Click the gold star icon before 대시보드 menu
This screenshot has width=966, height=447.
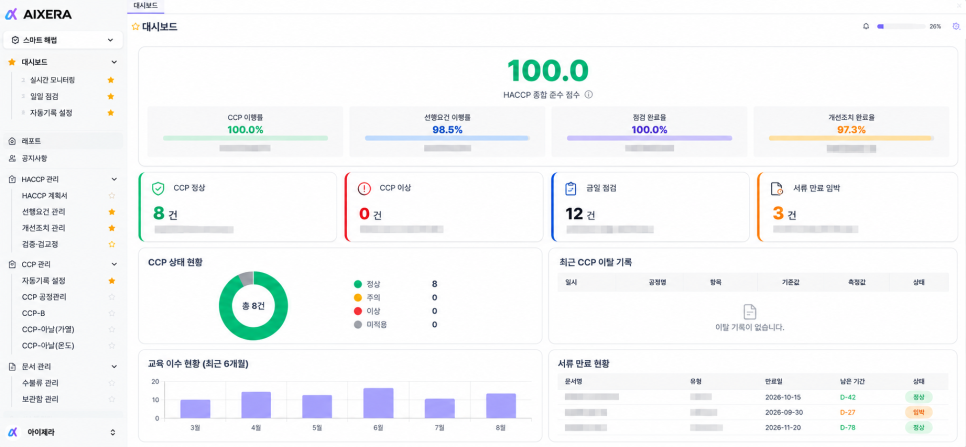[x=12, y=62]
